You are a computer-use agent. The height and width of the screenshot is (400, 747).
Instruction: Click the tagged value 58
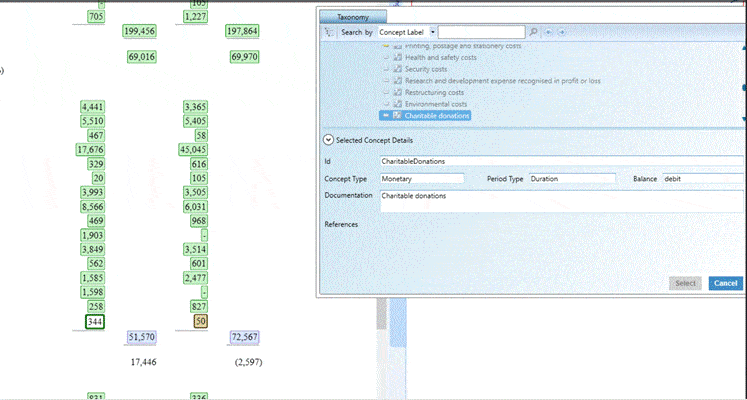click(201, 135)
